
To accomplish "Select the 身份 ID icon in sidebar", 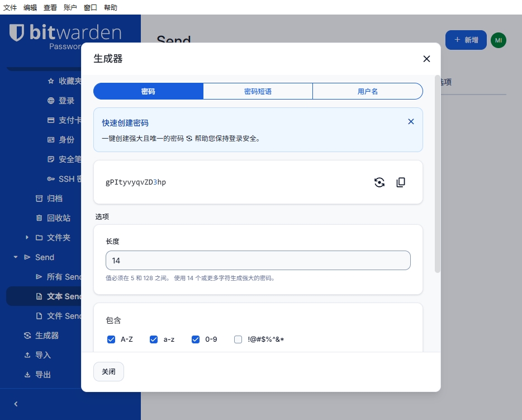I will click(x=51, y=140).
